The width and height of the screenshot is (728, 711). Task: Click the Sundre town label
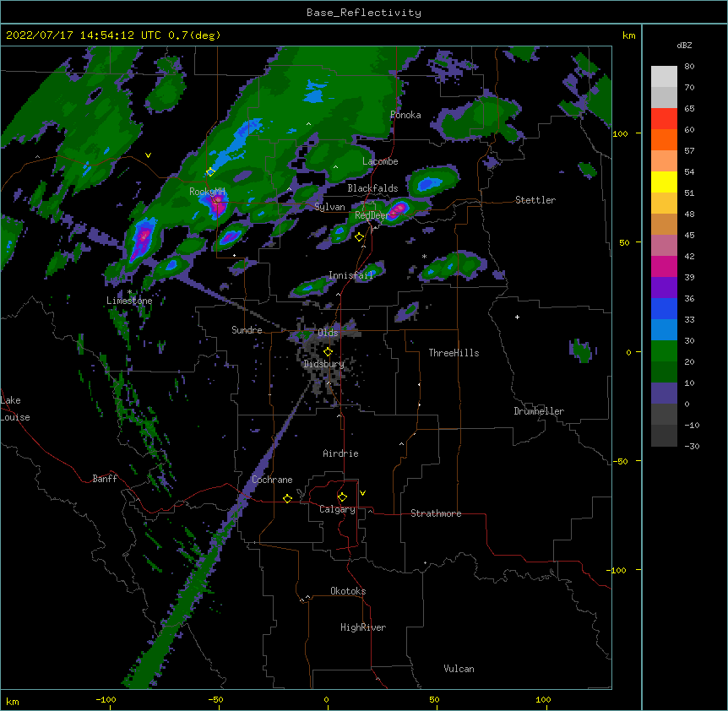[247, 330]
